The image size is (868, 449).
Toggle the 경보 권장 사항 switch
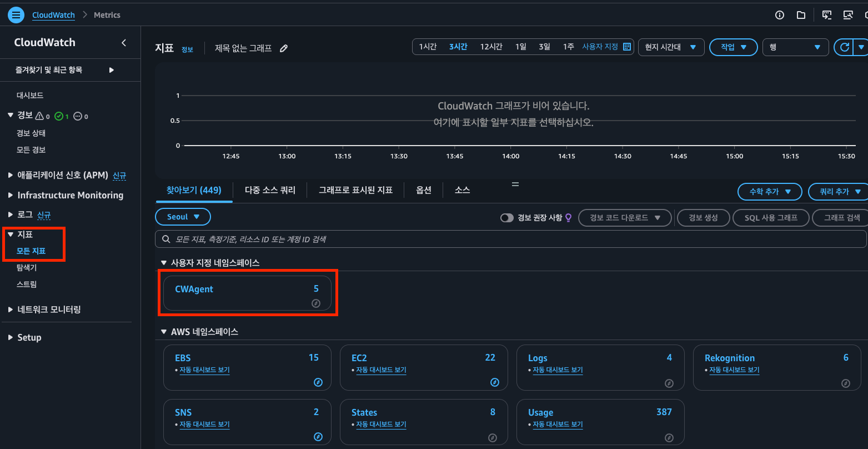click(507, 218)
